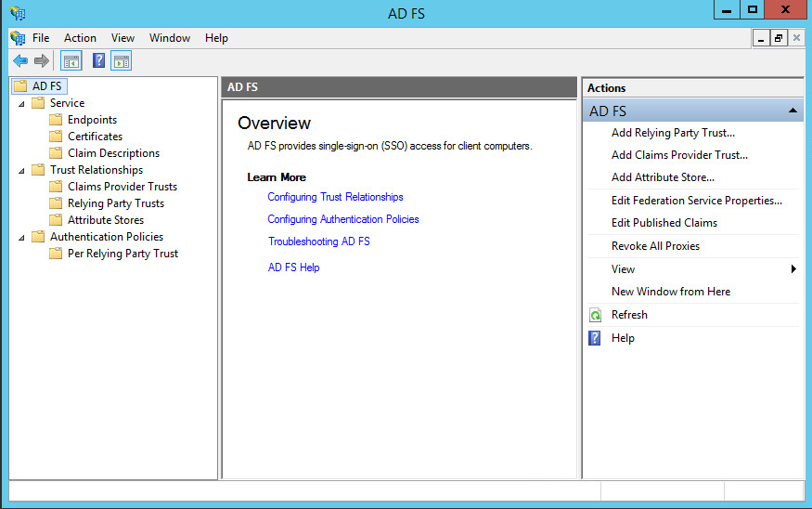Click folder icon beside Trust Relationships
This screenshot has height=509, width=812.
click(x=38, y=170)
